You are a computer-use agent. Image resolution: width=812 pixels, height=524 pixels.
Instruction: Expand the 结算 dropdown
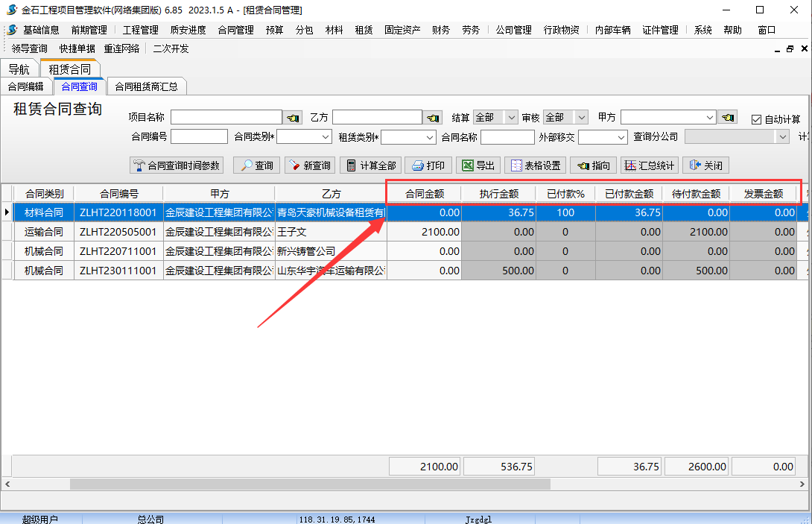click(x=511, y=118)
